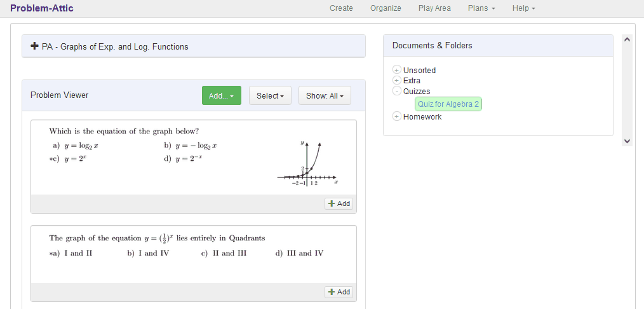
Task: Go to the Create page
Action: click(x=341, y=8)
